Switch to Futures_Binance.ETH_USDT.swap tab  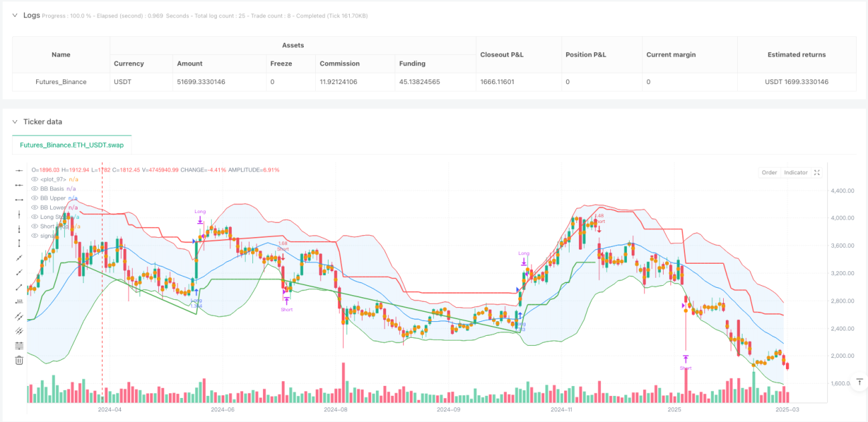tap(72, 145)
